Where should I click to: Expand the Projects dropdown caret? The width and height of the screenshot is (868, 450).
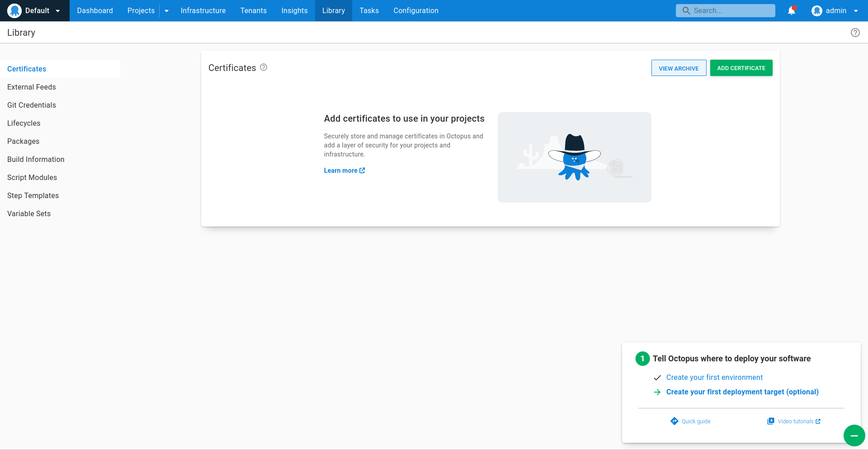166,11
